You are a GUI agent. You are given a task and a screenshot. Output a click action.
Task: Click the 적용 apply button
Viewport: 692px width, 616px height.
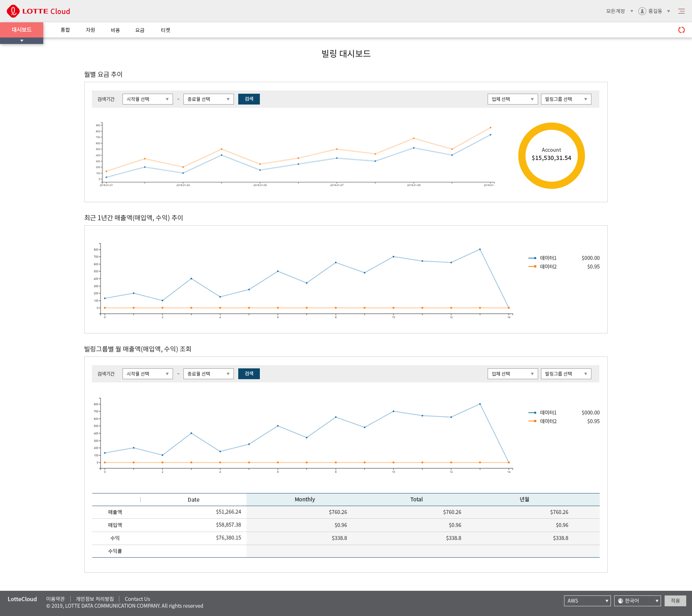[675, 601]
